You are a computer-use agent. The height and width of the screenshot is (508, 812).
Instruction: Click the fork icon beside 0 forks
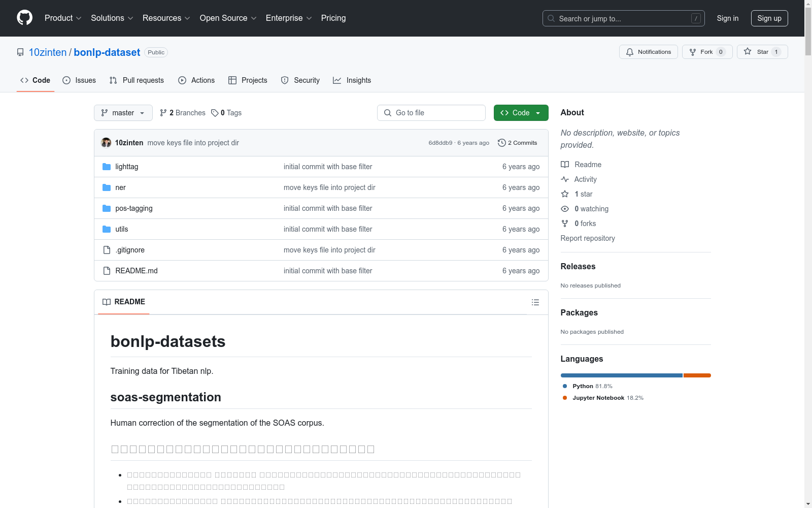pyautogui.click(x=565, y=224)
